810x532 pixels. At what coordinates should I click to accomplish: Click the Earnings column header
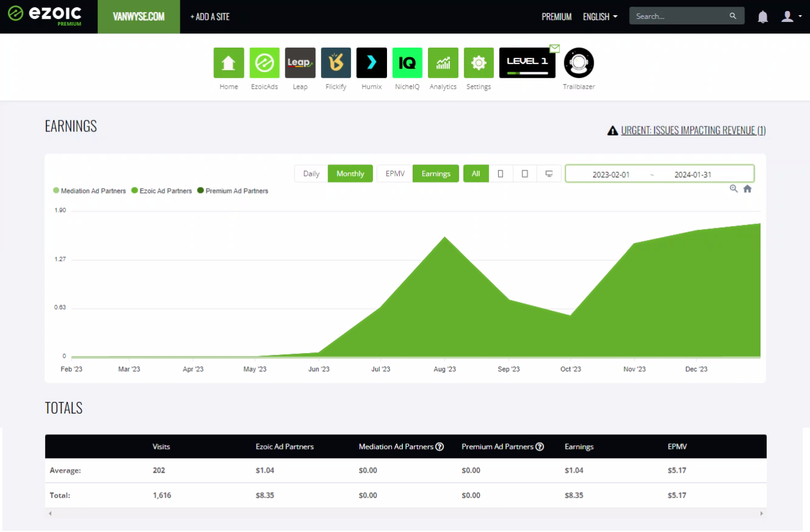tap(580, 447)
